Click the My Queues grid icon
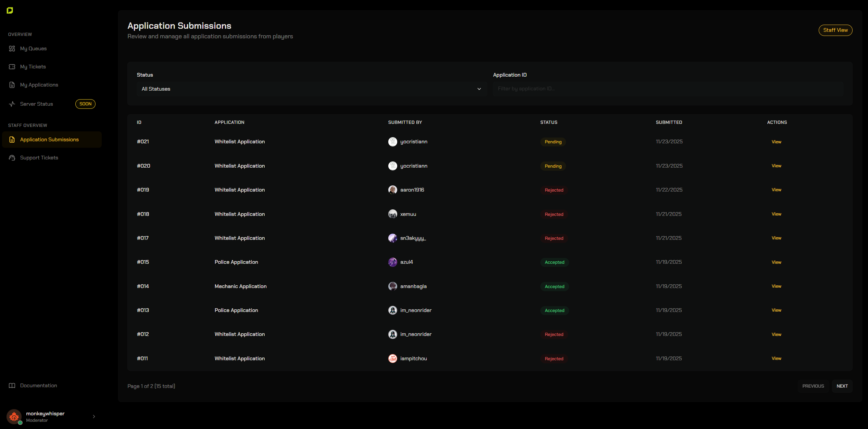The image size is (868, 429). coord(12,49)
